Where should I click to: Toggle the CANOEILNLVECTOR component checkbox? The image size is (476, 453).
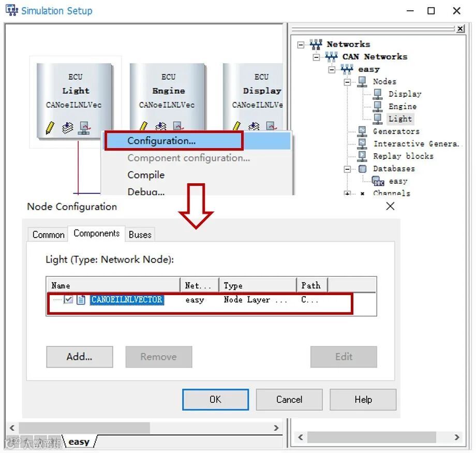click(68, 300)
